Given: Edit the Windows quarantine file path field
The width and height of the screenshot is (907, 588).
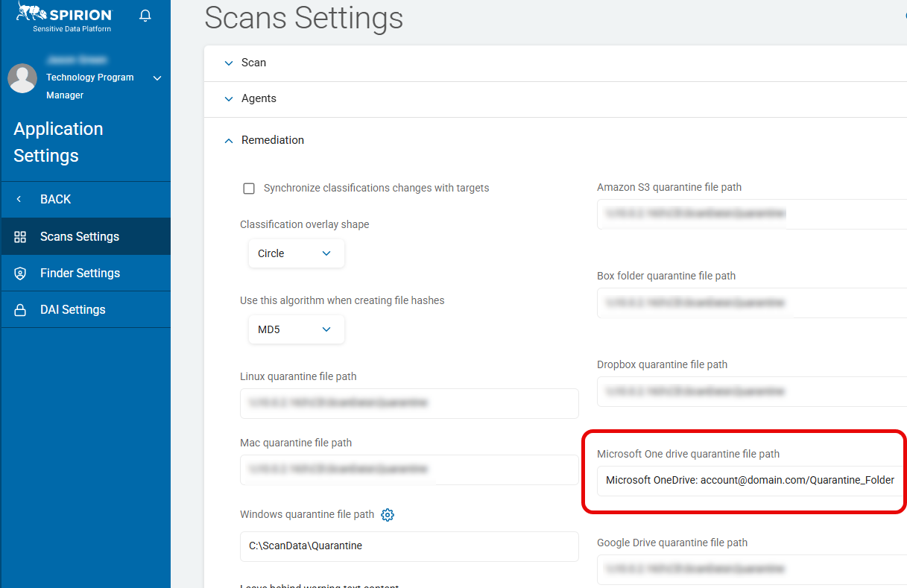Looking at the screenshot, I should point(409,546).
